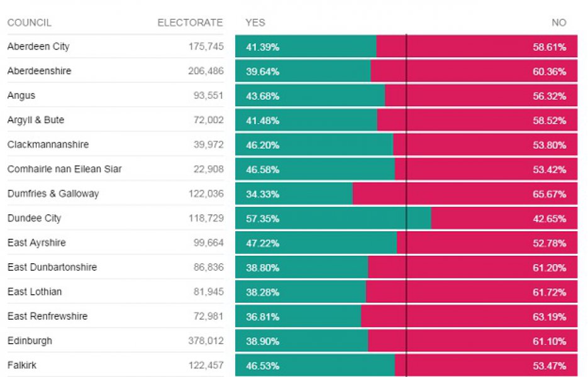Sort by the ELECTORATE column header
Viewport: 588px width, 377px height.
pyautogui.click(x=190, y=23)
